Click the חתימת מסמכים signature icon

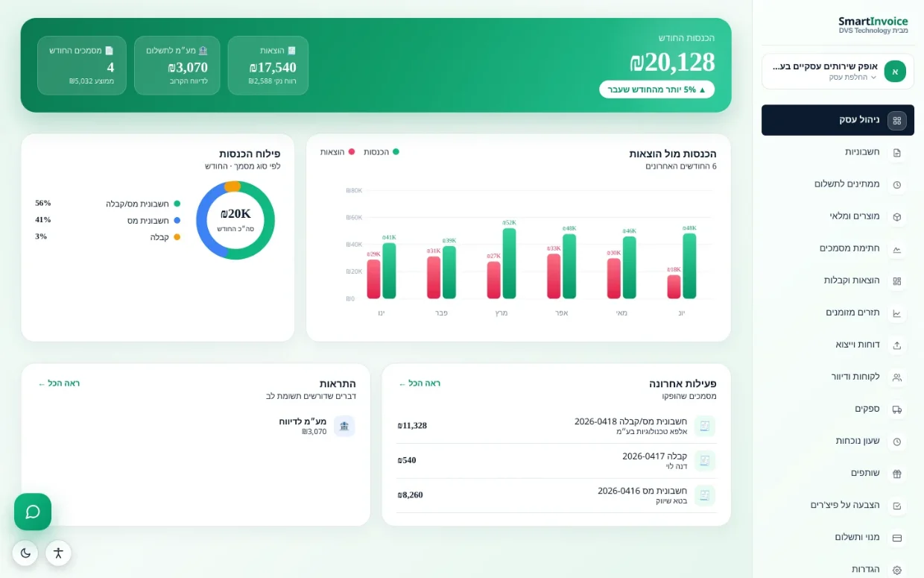click(897, 249)
